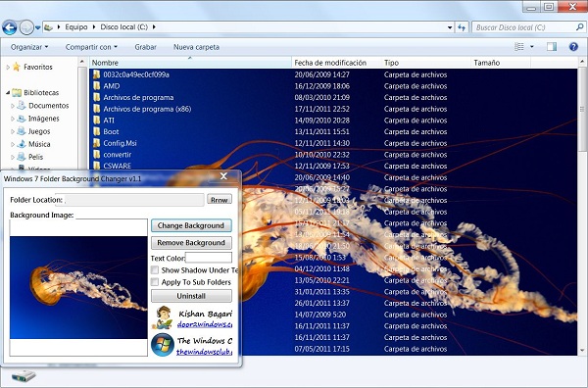Screen dimensions: 588x388
Task: Open the Explorer help icon
Action: point(573,46)
